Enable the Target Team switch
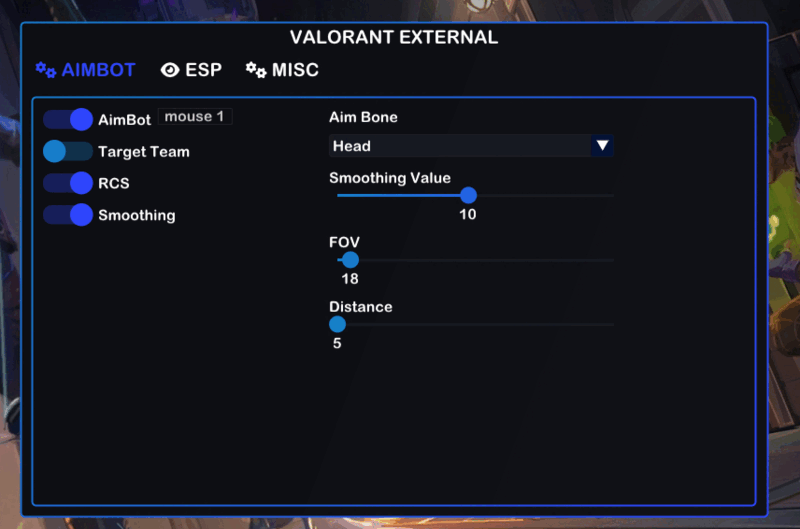The image size is (800, 529). pyautogui.click(x=68, y=152)
